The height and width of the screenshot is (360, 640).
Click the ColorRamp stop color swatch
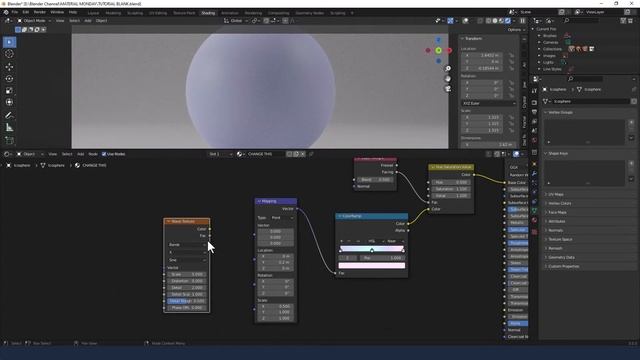point(372,265)
